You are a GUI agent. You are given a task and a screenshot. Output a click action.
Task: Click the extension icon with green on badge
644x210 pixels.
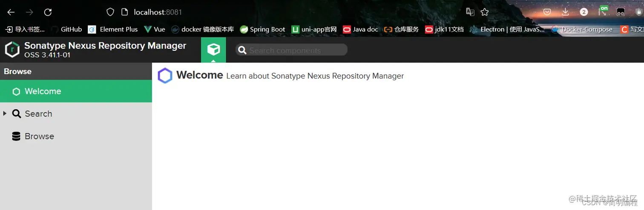603,11
